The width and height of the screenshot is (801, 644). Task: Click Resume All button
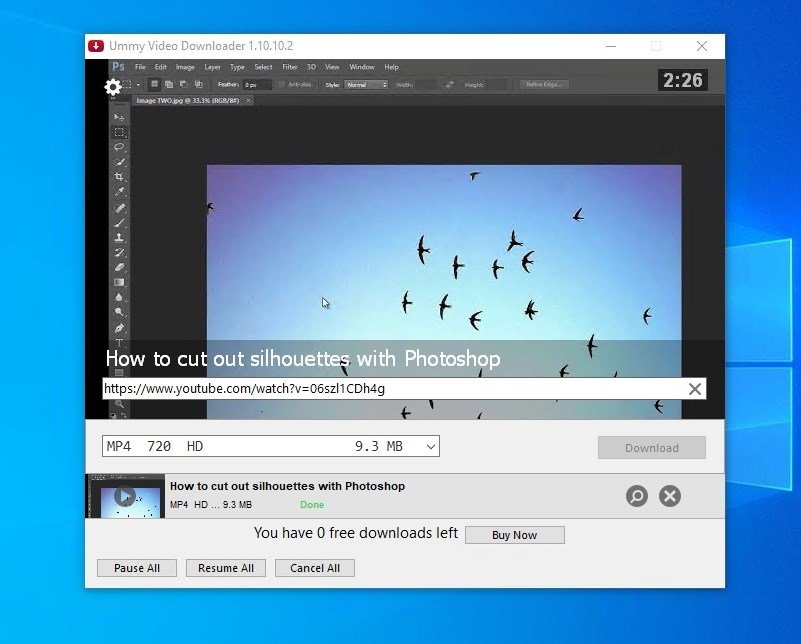pyautogui.click(x=226, y=568)
